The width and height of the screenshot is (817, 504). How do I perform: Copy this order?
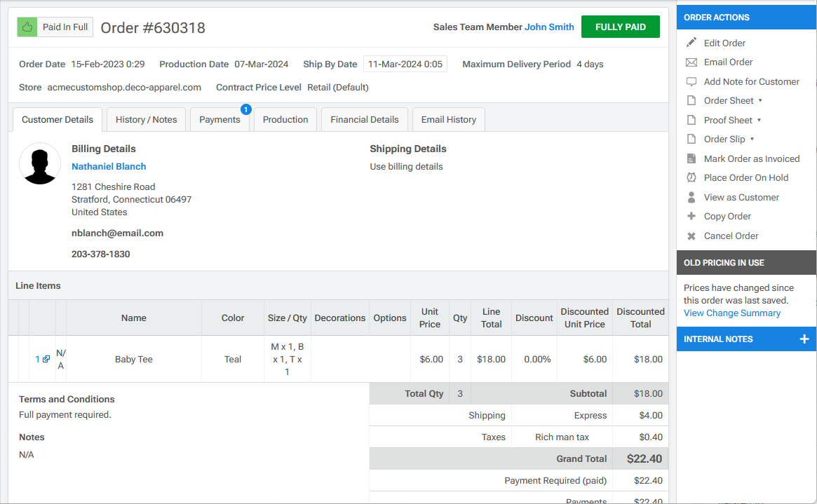tap(726, 216)
